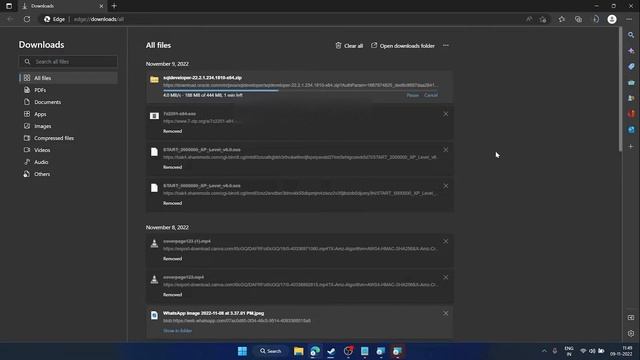Click the sqldeveloper zip folder icon
The width and height of the screenshot is (640, 360).
click(x=154, y=80)
